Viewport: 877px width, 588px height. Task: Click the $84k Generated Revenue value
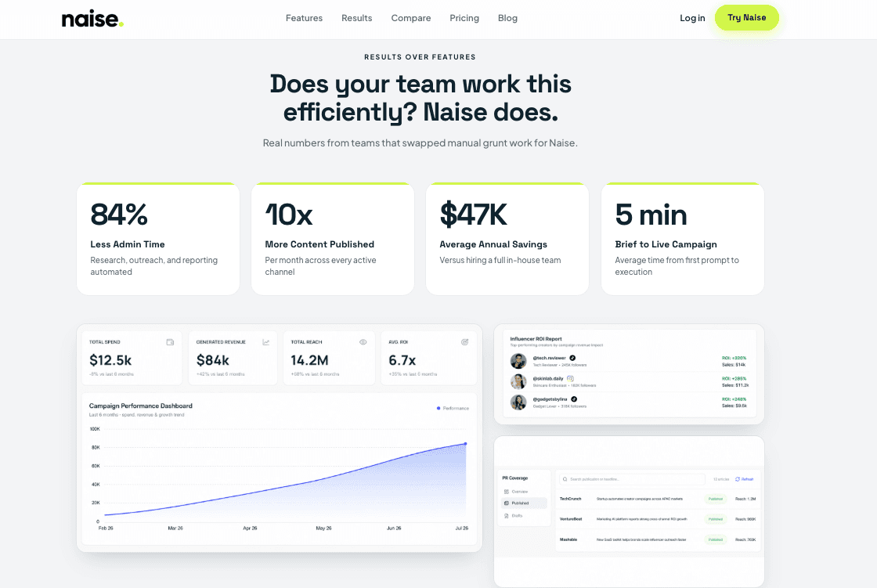[213, 360]
